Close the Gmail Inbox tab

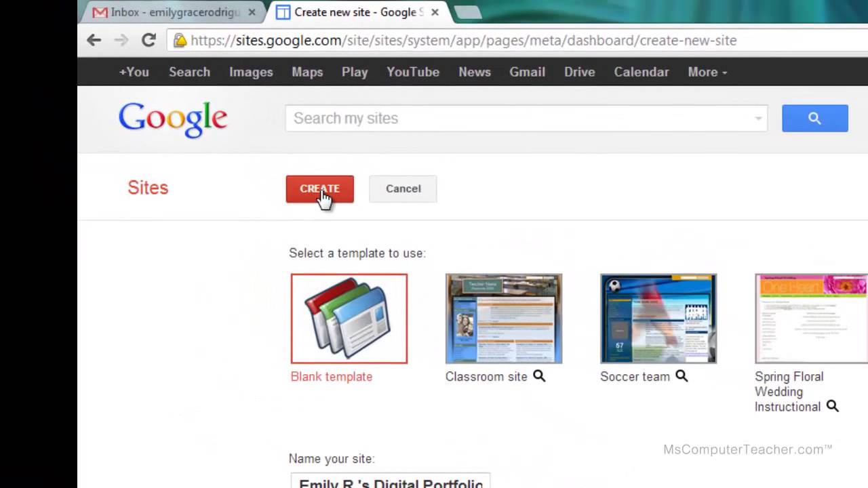pyautogui.click(x=252, y=12)
